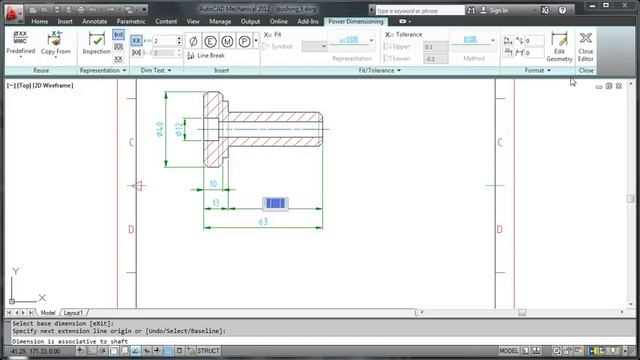Screen dimensions: 640x360
Task: Click the Copy From button
Action: [x=56, y=44]
